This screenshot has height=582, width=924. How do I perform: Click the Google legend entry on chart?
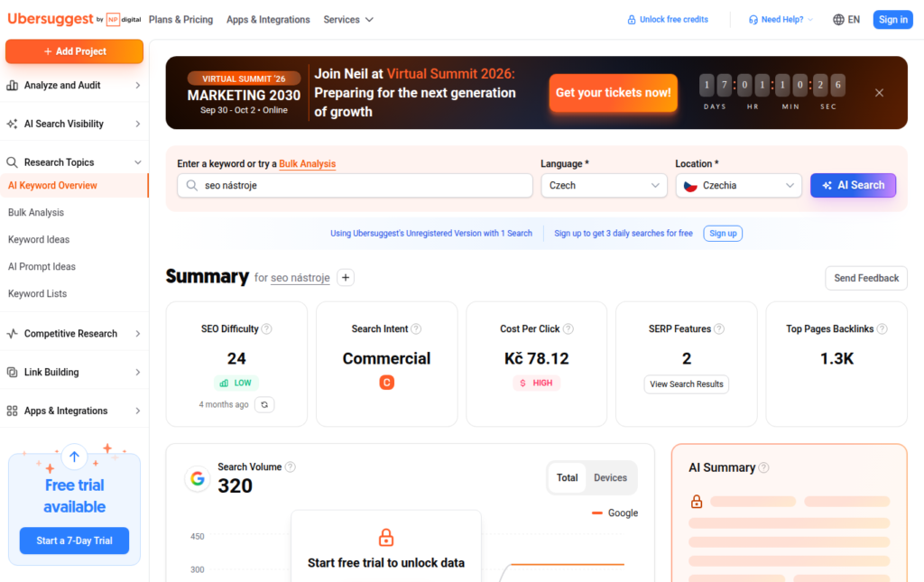click(614, 513)
